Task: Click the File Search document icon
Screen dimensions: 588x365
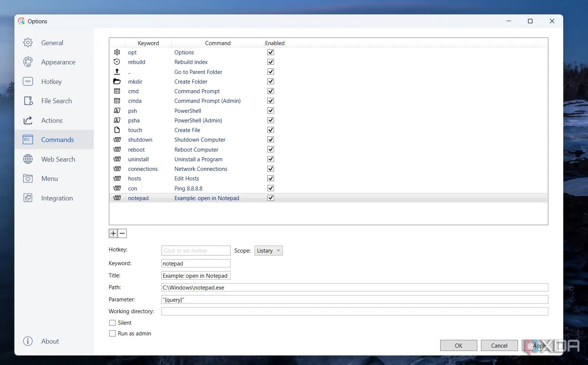Action: pos(28,101)
